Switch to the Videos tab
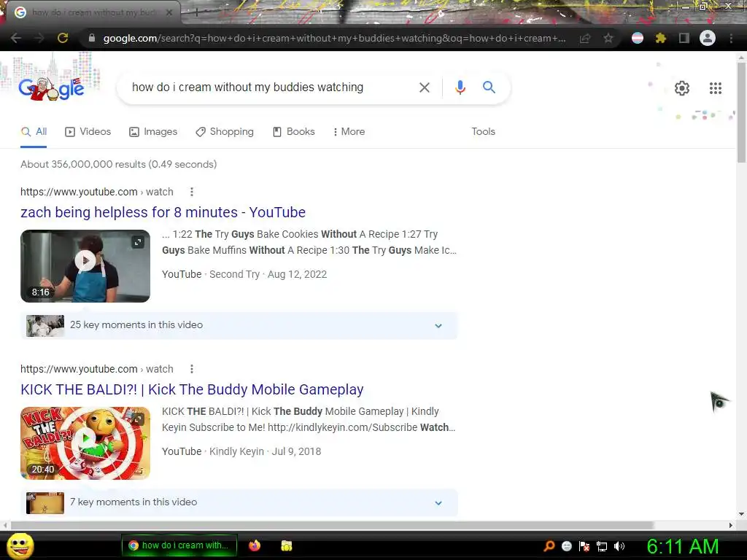The width and height of the screenshot is (747, 560). click(88, 131)
